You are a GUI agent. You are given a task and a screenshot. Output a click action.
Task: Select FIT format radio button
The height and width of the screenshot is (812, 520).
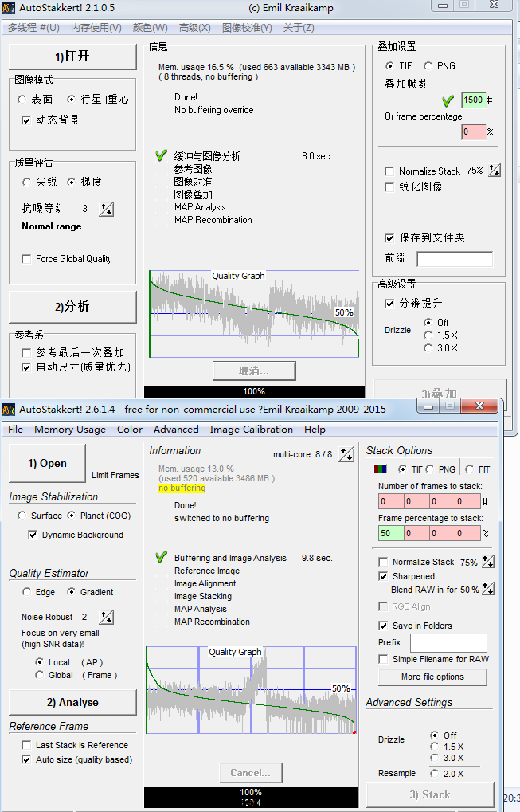click(469, 469)
